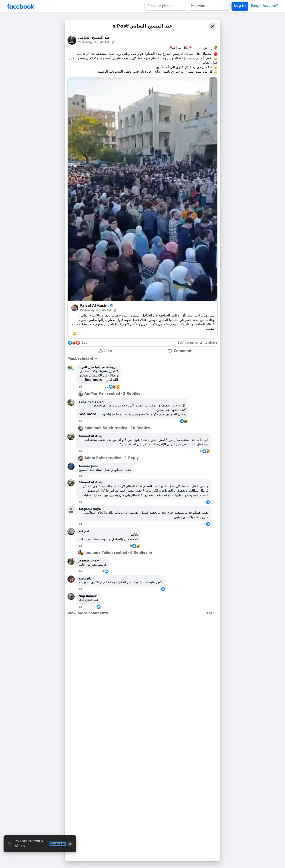Image resolution: width=285 pixels, height=868 pixels.
Task: Close the post dialog with X
Action: (213, 26)
